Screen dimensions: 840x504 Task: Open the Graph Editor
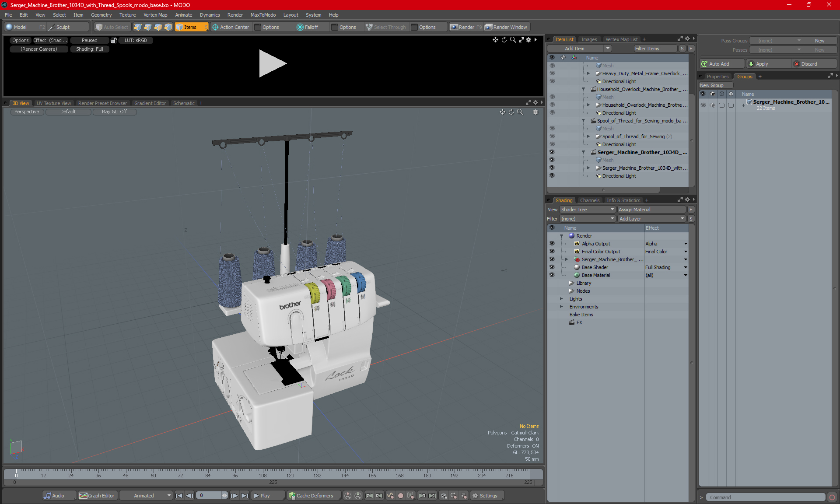(97, 496)
